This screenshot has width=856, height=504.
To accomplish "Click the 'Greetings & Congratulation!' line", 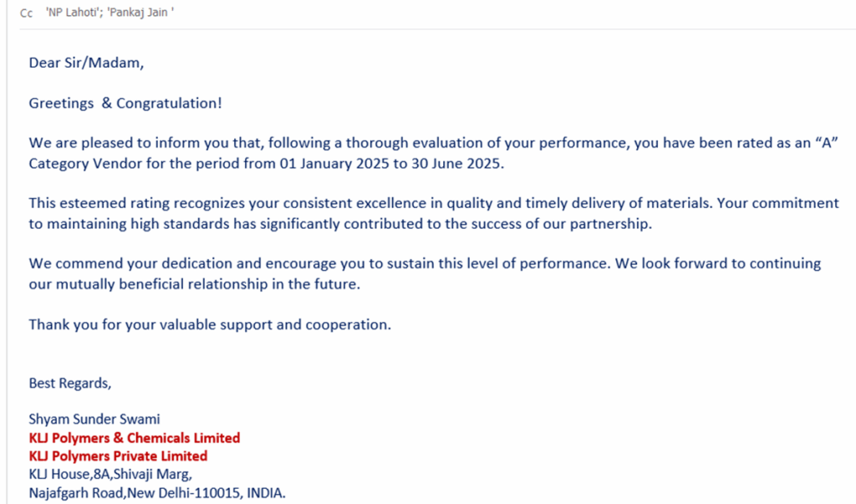I will [125, 104].
